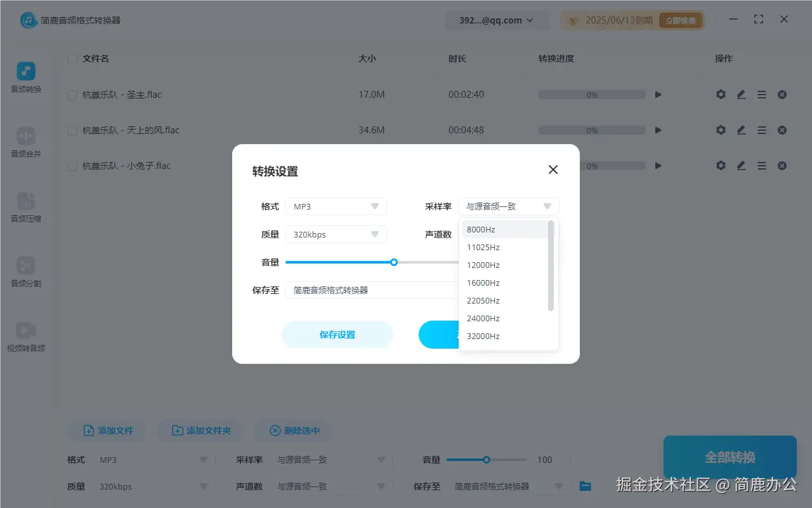Select 视频转音频 video-to-audio tool

(x=25, y=337)
